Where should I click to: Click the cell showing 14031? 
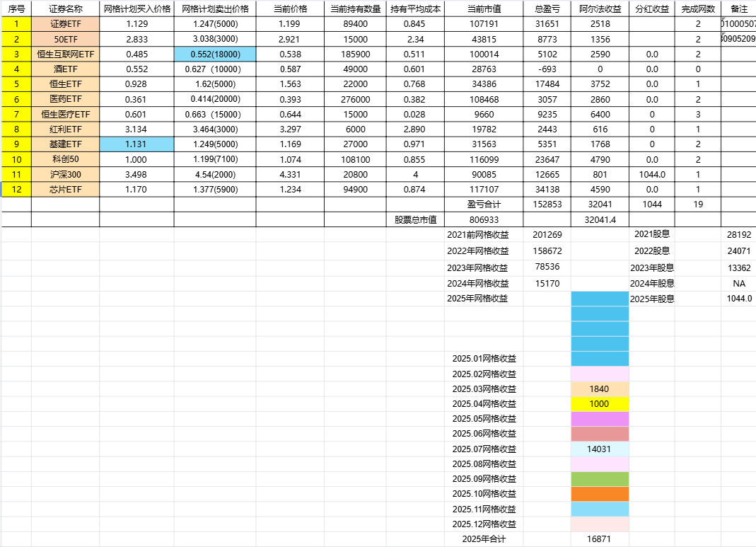599,449
